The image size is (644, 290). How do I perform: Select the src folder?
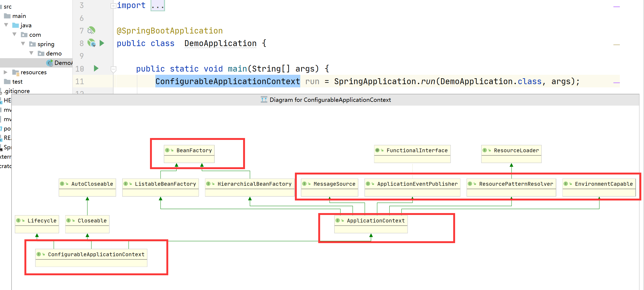6,6
